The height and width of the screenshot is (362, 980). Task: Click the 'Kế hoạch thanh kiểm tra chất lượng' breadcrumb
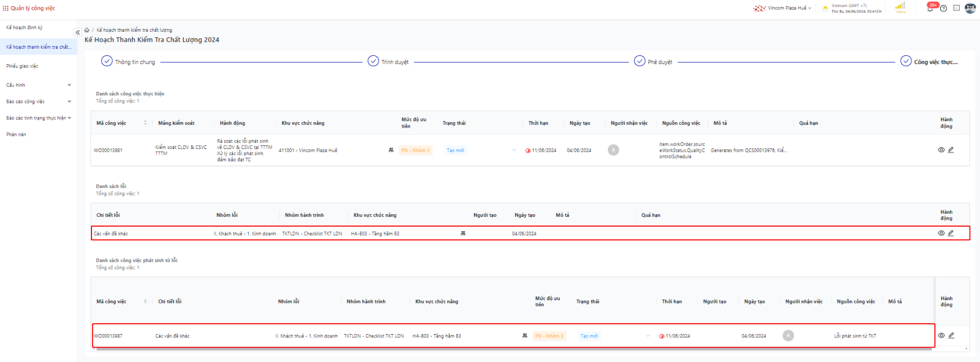pos(134,30)
